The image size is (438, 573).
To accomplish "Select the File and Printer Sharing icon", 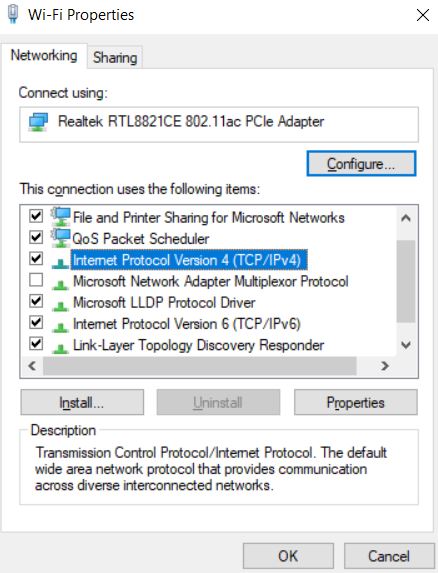I will click(60, 217).
